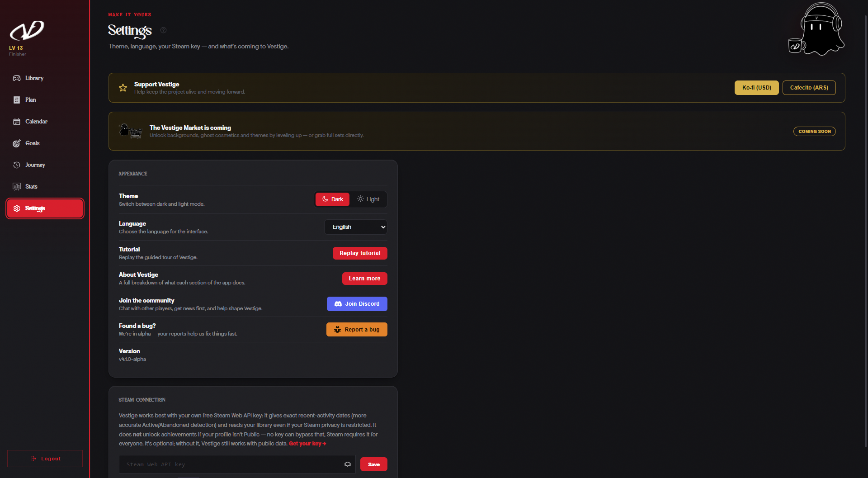Click the Calendar icon in the sidebar
Image resolution: width=868 pixels, height=478 pixels.
click(x=17, y=122)
